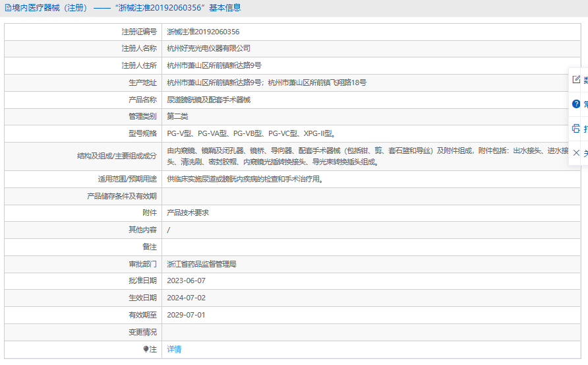This screenshot has width=588, height=365.
Task: Click the 注册证编号 label
Action: 138,32
